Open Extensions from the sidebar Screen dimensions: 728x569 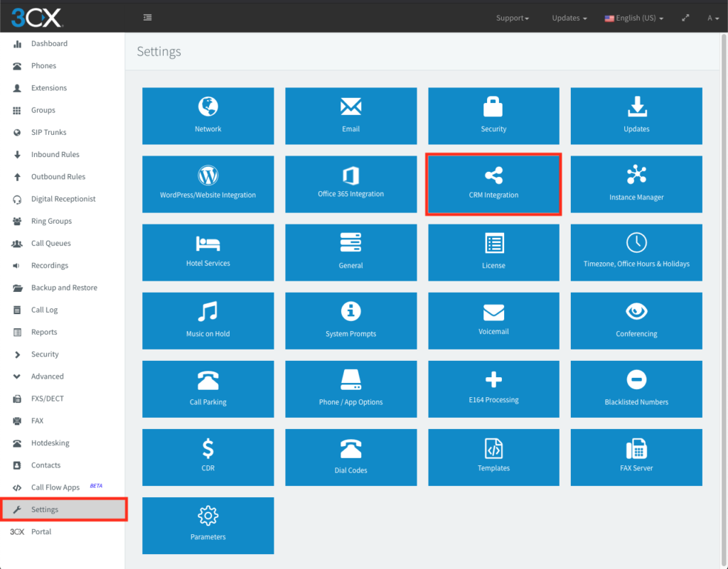63,88
